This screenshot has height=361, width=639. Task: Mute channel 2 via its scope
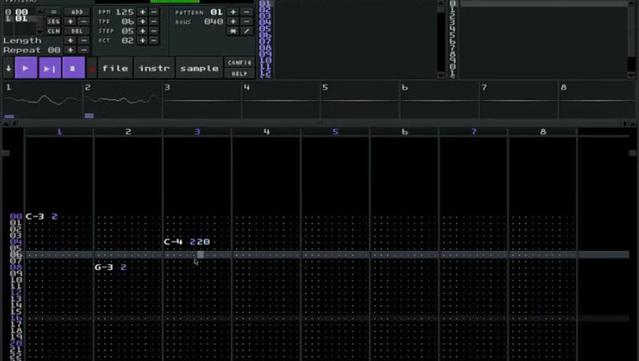[x=122, y=101]
